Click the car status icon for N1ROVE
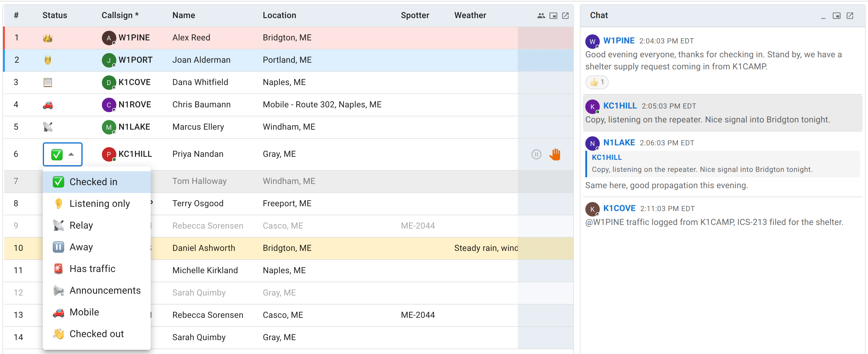 [x=48, y=105]
